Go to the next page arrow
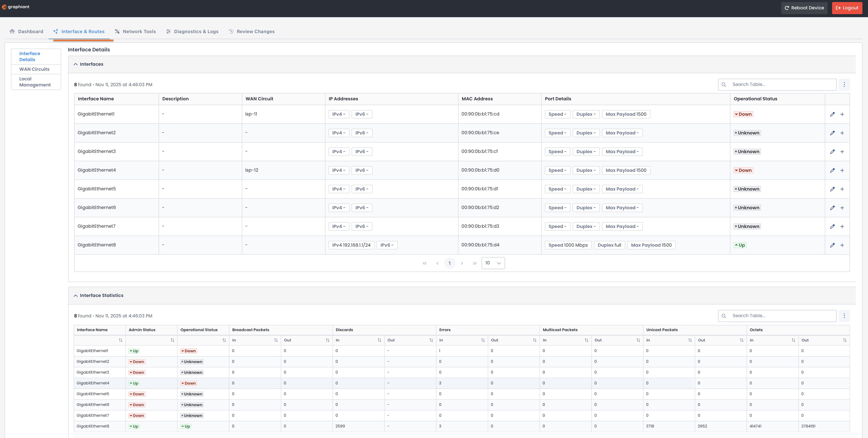Viewport: 868px width, 438px height. coord(462,263)
